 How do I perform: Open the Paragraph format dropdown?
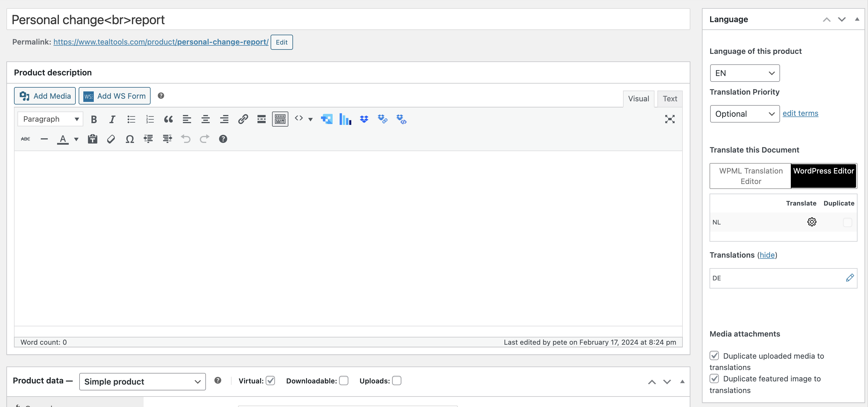coord(50,119)
